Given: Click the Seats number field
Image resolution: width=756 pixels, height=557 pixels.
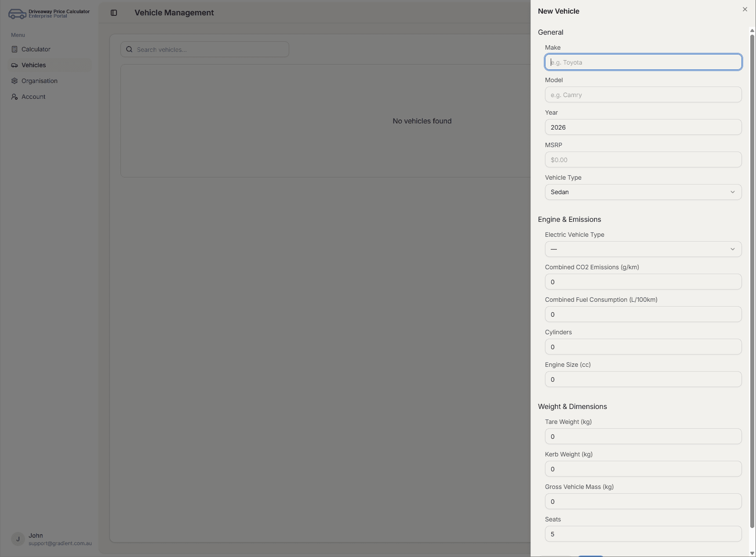Looking at the screenshot, I should 643,534.
